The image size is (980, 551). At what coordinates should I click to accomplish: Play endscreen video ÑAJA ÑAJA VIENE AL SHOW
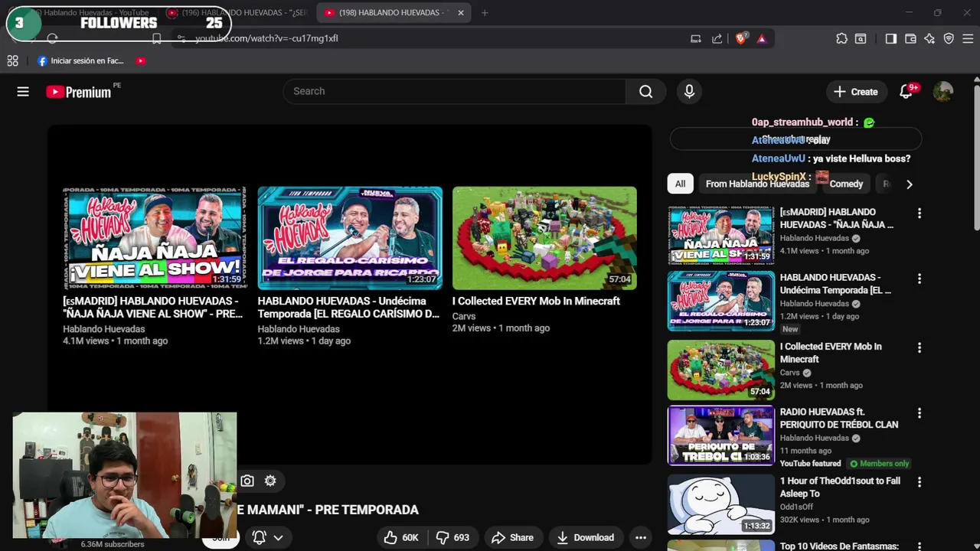(x=155, y=238)
